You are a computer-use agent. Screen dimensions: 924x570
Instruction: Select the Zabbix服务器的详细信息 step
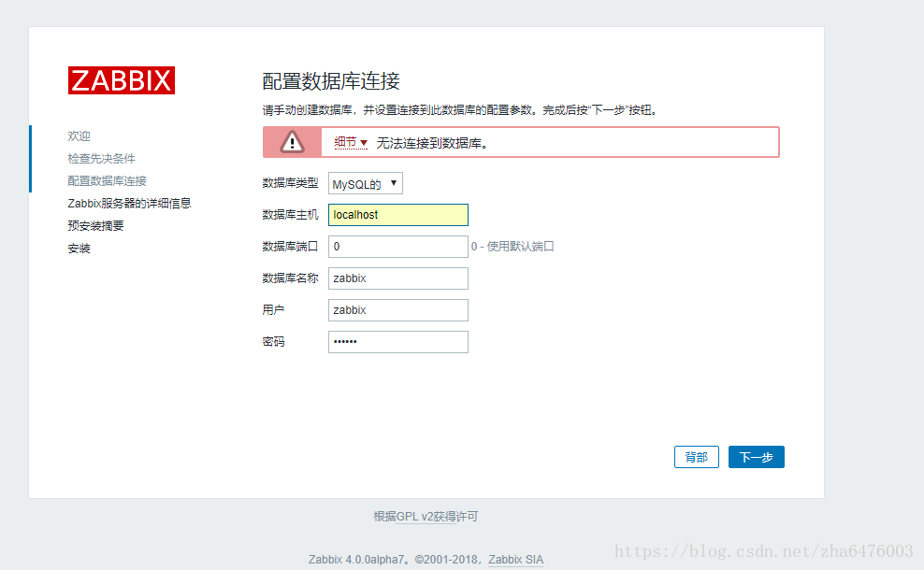pyautogui.click(x=129, y=203)
